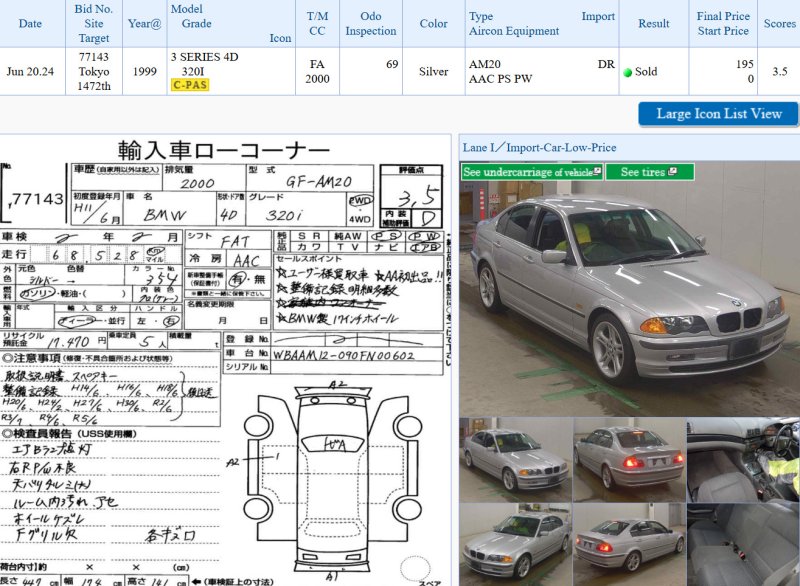Click the model name 3 SERIES 4D
800x586 pixels.
[205, 57]
